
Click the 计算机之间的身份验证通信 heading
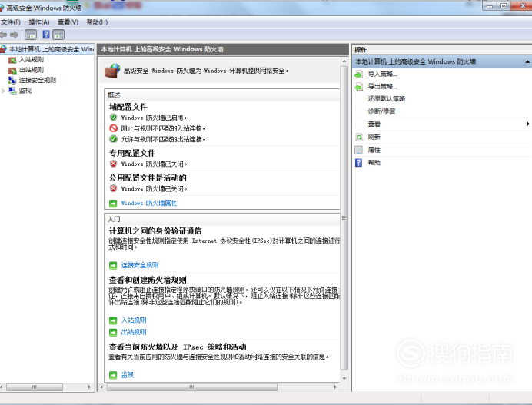click(155, 231)
